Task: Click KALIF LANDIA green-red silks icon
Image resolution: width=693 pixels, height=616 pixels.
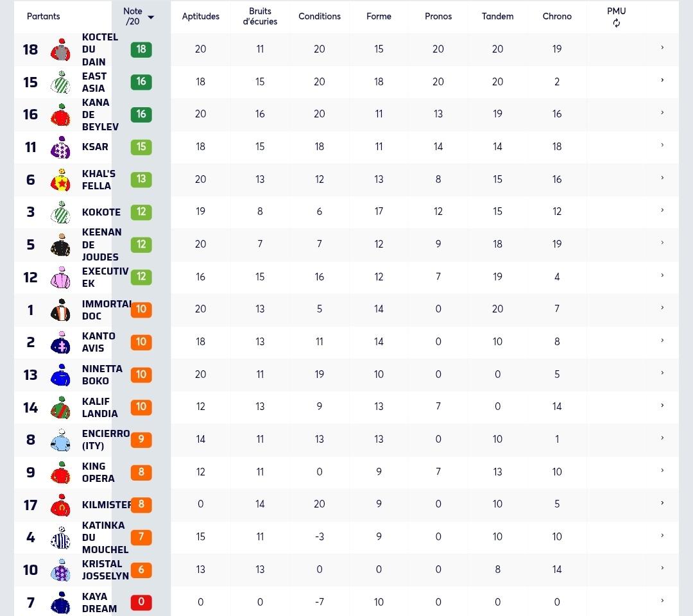Action: [60, 407]
